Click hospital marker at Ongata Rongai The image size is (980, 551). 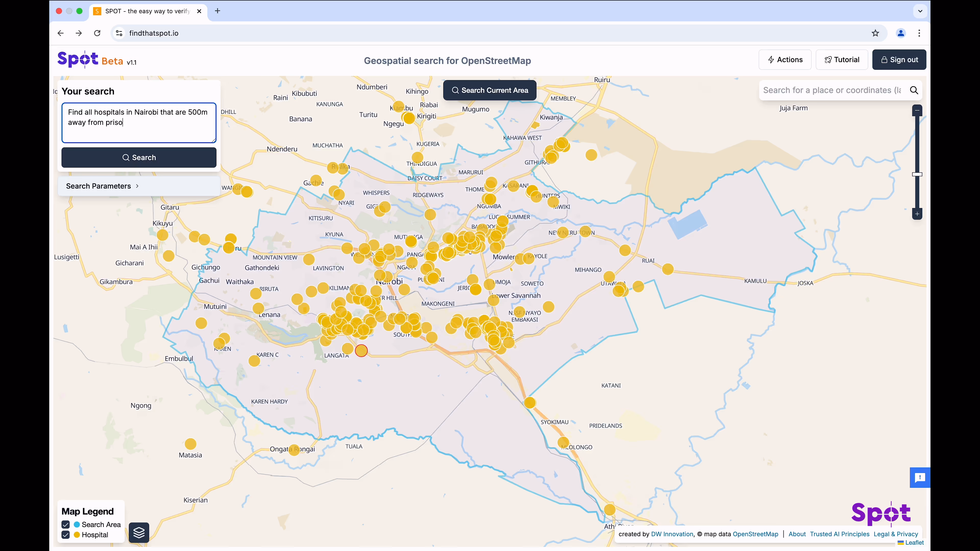coord(294,450)
